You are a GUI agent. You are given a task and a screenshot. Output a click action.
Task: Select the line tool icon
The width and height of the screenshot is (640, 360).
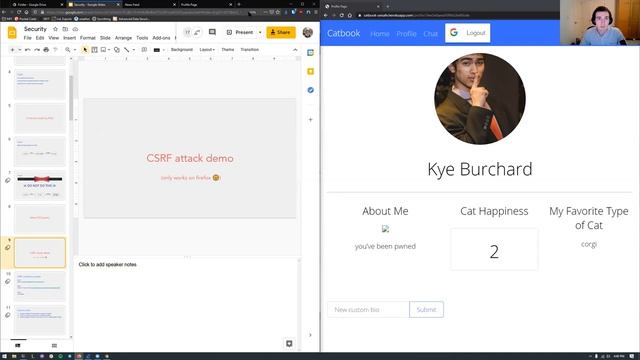pyautogui.click(x=127, y=50)
